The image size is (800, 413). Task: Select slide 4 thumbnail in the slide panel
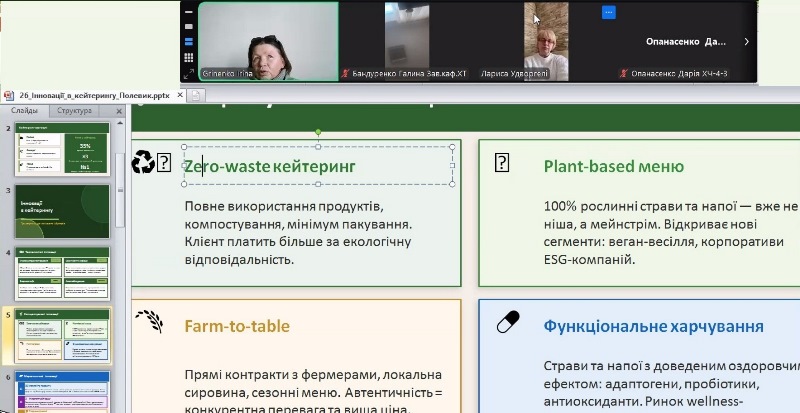tap(62, 273)
